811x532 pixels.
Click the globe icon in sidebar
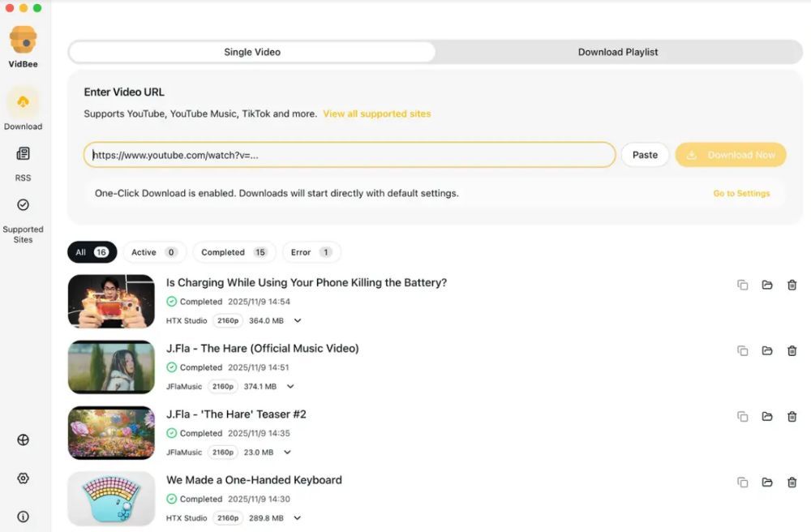[x=23, y=440]
